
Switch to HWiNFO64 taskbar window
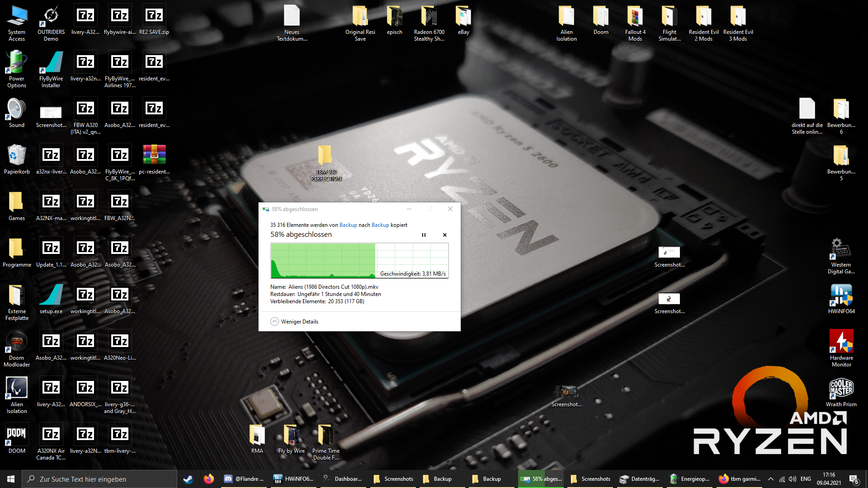tap(294, 479)
